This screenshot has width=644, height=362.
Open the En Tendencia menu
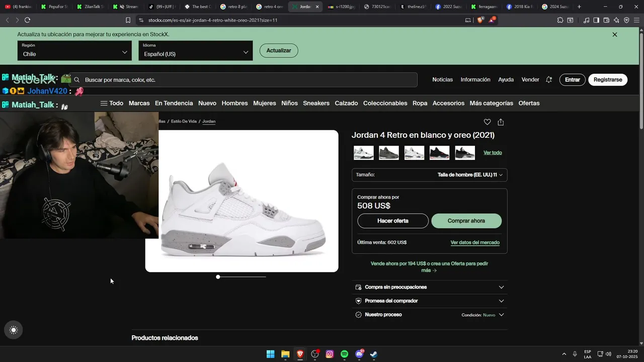click(174, 103)
